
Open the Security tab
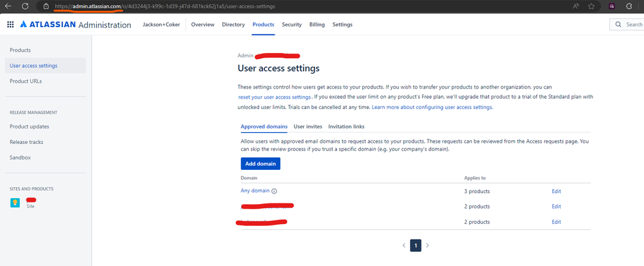click(x=291, y=25)
